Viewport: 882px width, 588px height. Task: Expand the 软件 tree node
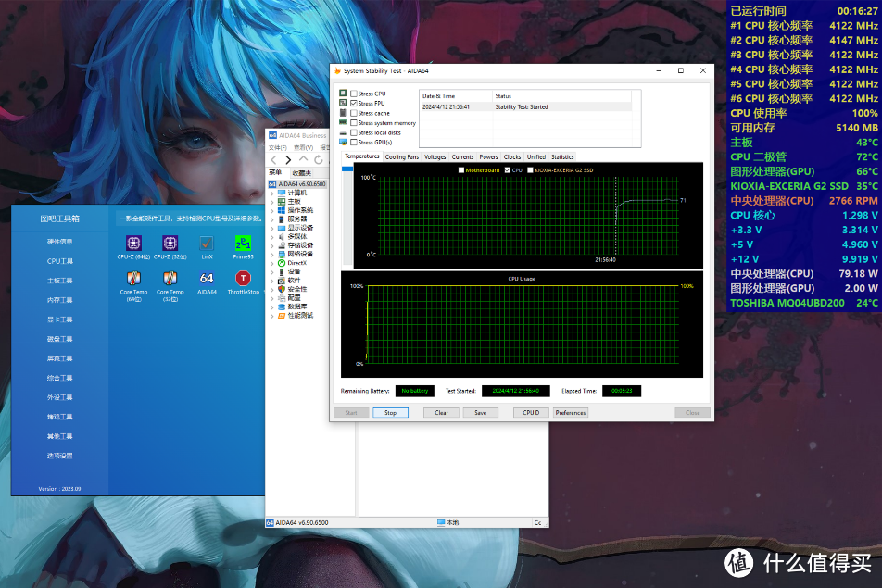(272, 280)
